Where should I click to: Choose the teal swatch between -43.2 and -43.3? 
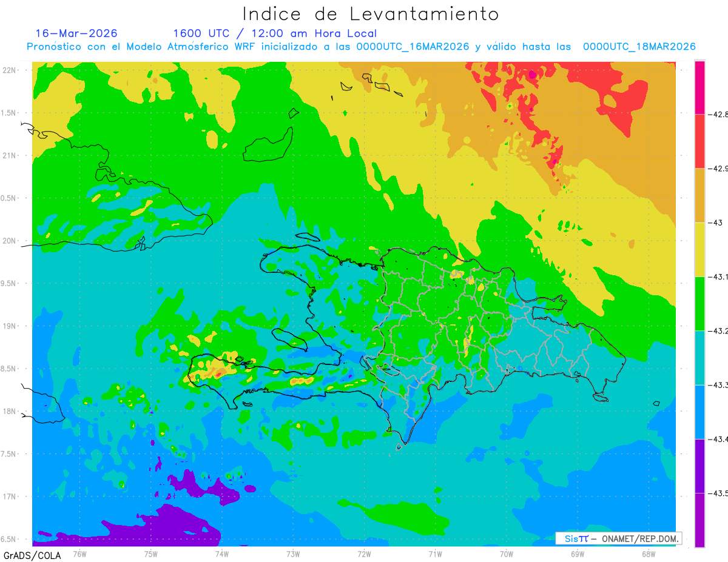pos(699,358)
